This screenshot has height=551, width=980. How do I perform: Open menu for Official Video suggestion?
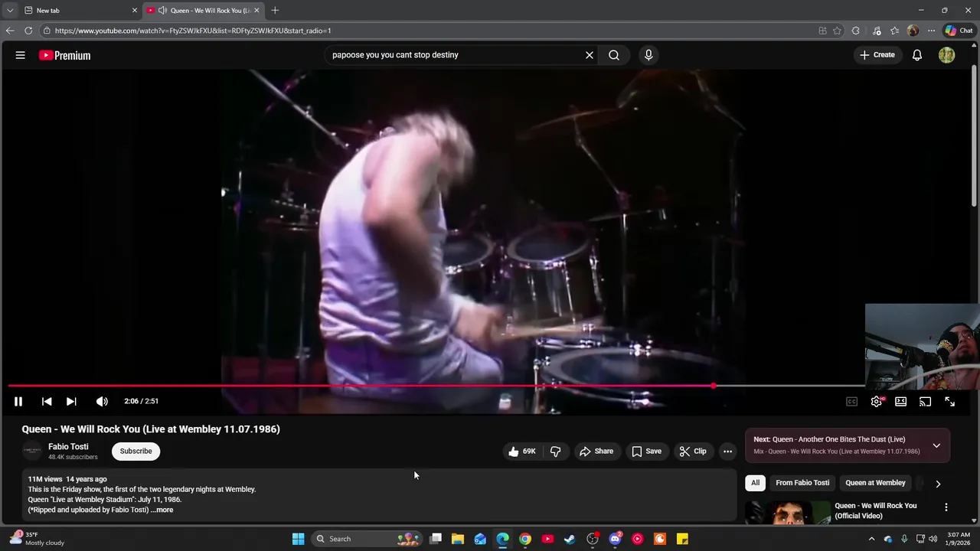[946, 507]
